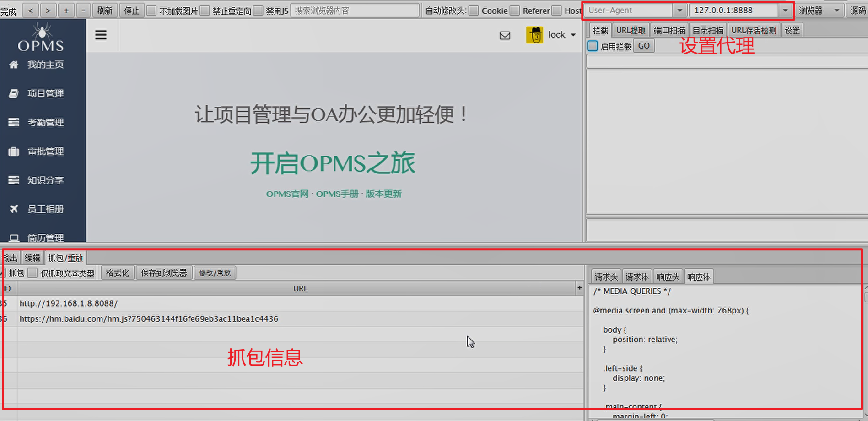Viewport: 868px width, 421px height.
Task: Check the Host auto-modify checkbox
Action: 557,11
